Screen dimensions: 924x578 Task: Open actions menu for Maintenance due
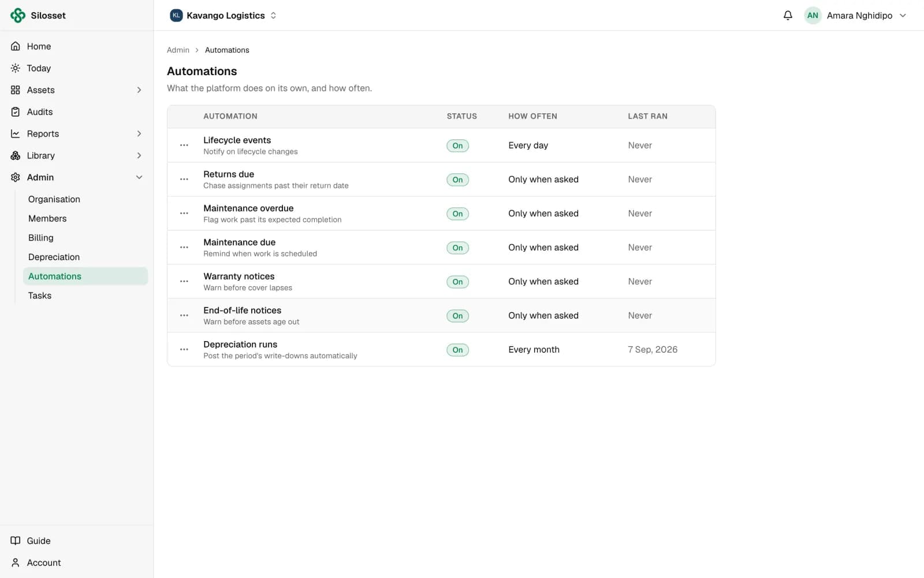pyautogui.click(x=184, y=247)
